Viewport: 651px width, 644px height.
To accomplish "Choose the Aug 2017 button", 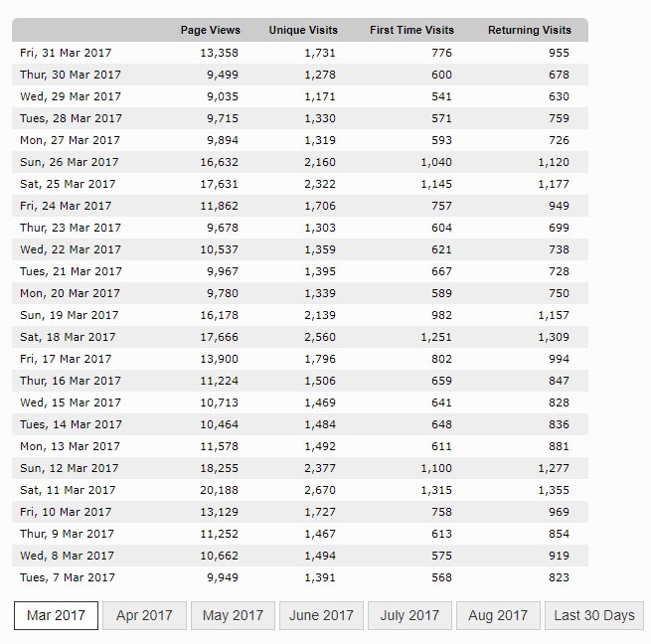I will pos(498,615).
